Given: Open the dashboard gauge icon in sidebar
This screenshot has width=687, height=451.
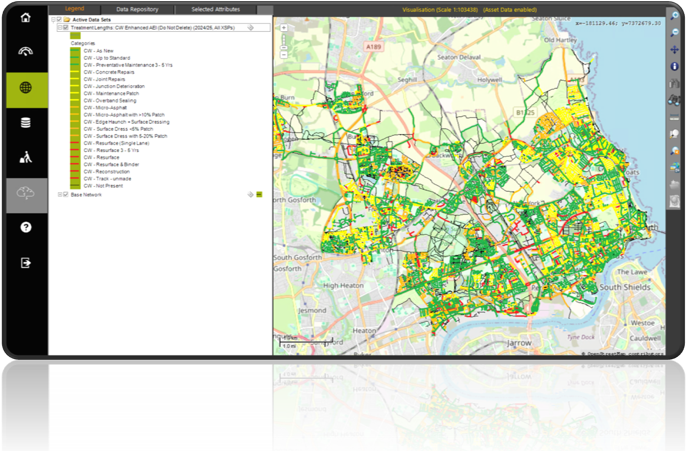Looking at the screenshot, I should tap(26, 52).
